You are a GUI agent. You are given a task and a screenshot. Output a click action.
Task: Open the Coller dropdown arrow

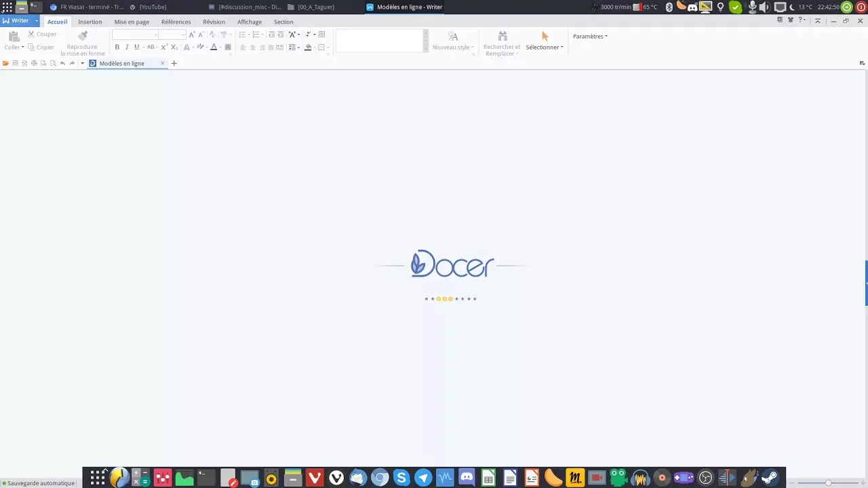coord(22,47)
